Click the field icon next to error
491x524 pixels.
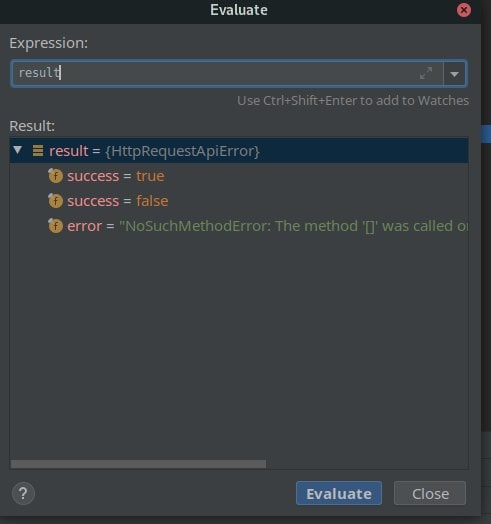pos(55,226)
